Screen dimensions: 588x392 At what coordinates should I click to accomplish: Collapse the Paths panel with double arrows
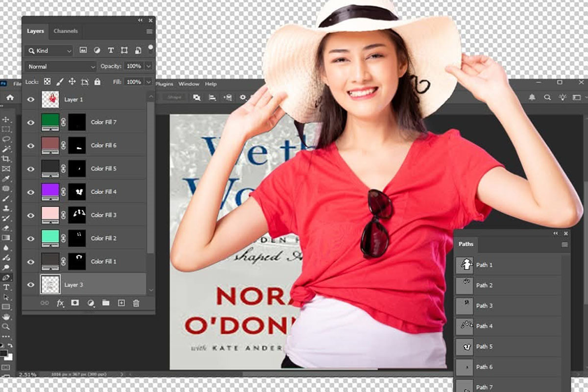[x=556, y=233]
